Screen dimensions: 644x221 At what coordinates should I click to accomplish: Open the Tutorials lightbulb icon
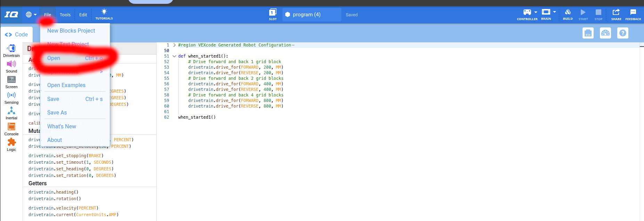[x=104, y=12]
